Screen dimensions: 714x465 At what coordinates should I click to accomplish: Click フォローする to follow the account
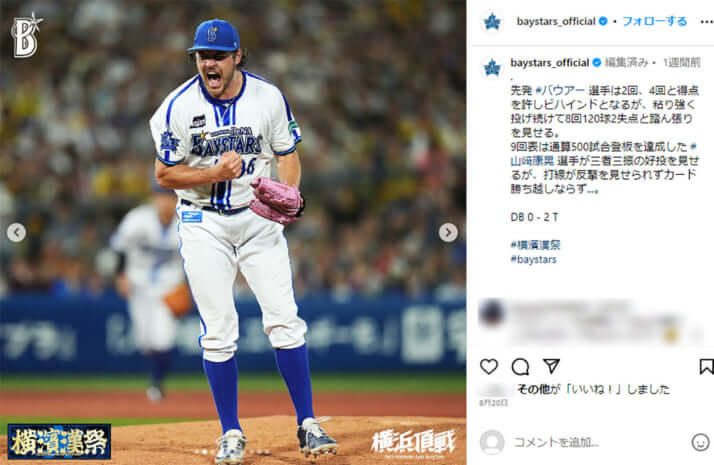[x=654, y=21]
